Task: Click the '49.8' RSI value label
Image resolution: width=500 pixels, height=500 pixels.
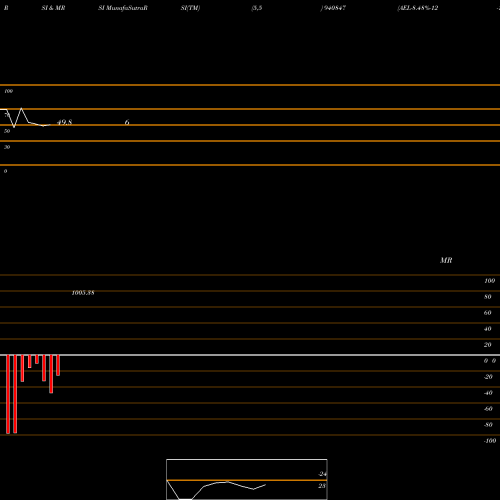Action: coord(64,122)
